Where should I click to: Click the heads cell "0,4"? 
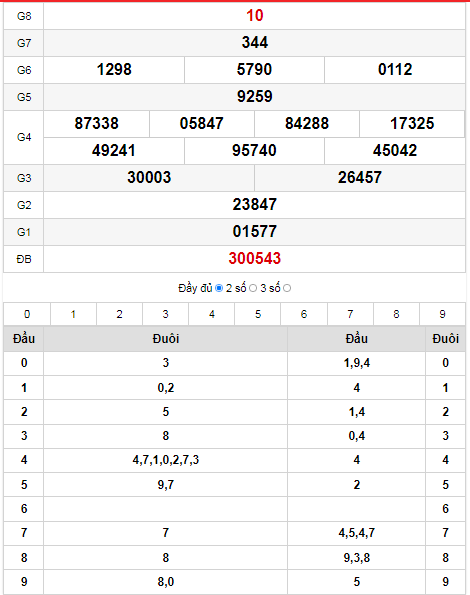point(357,436)
